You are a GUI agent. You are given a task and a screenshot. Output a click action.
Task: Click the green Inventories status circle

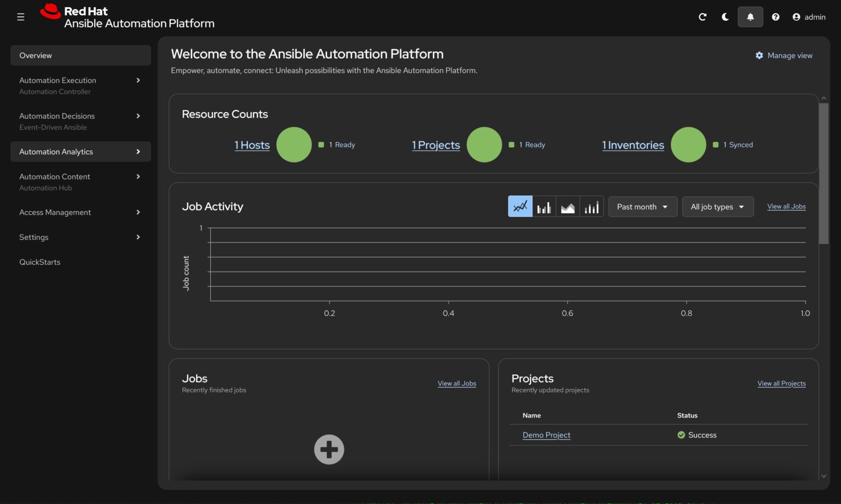[688, 144]
